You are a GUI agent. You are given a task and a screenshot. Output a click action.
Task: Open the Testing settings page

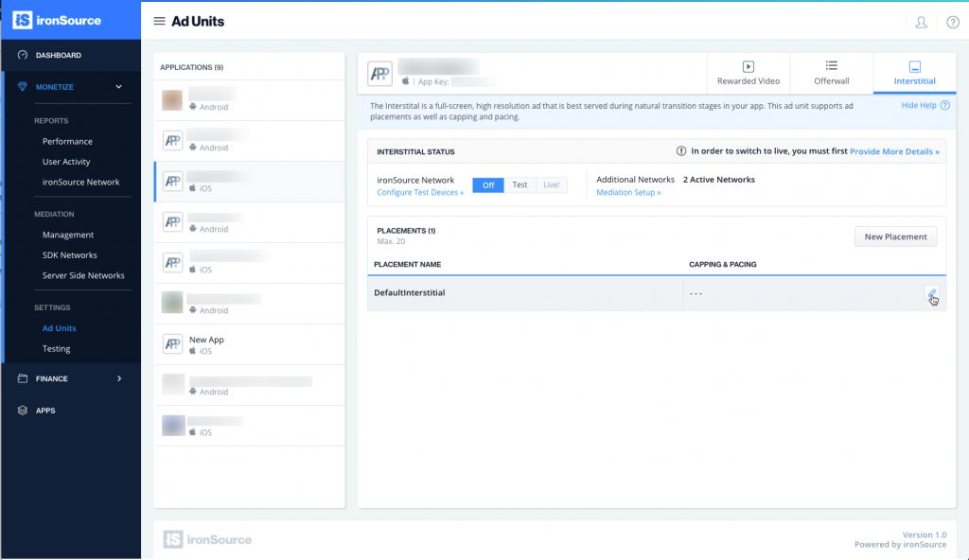pyautogui.click(x=56, y=348)
